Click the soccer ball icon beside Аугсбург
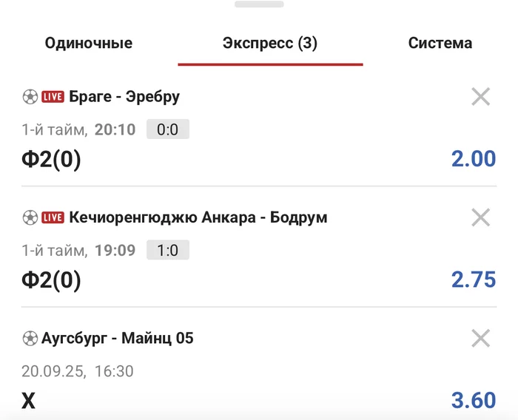 30,339
